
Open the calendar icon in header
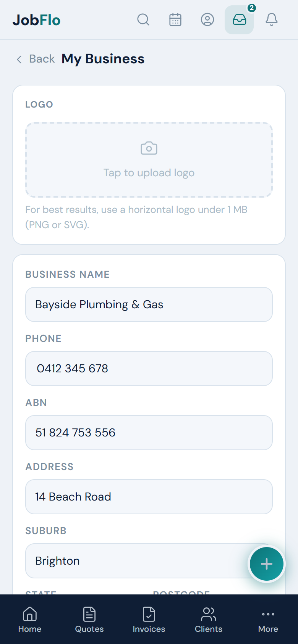coord(175,19)
